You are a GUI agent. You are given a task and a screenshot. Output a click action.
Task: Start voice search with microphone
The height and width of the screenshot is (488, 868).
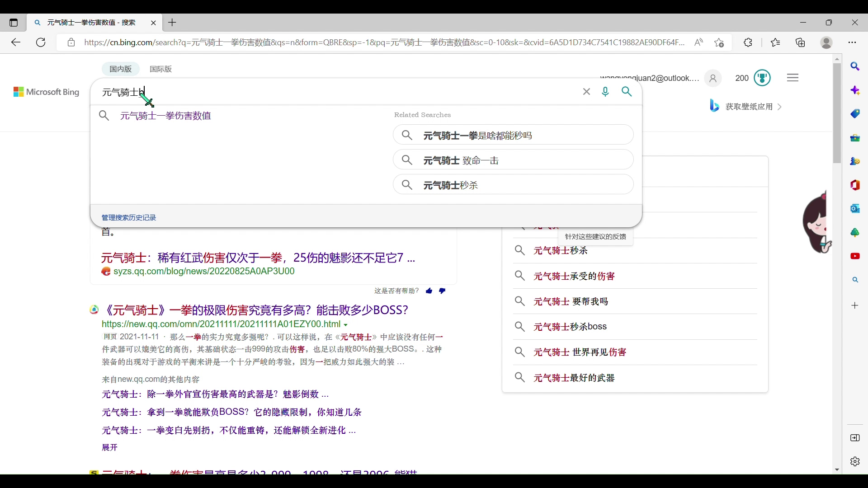605,92
